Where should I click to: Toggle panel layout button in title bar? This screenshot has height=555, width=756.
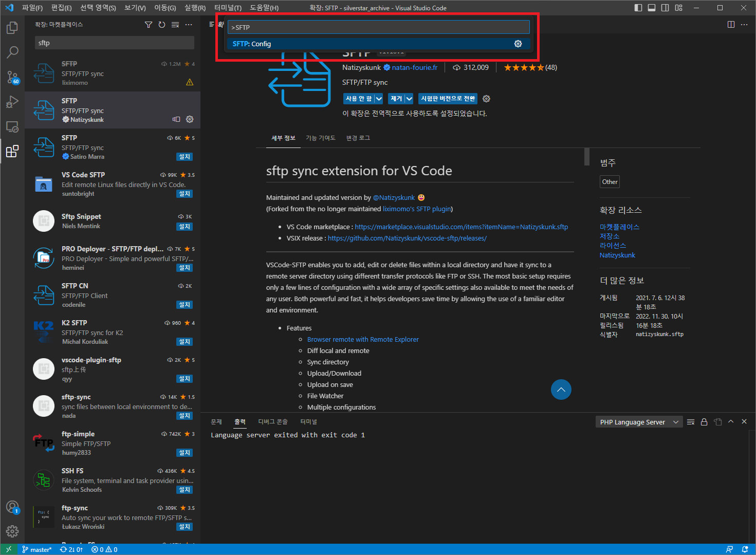tap(652, 8)
